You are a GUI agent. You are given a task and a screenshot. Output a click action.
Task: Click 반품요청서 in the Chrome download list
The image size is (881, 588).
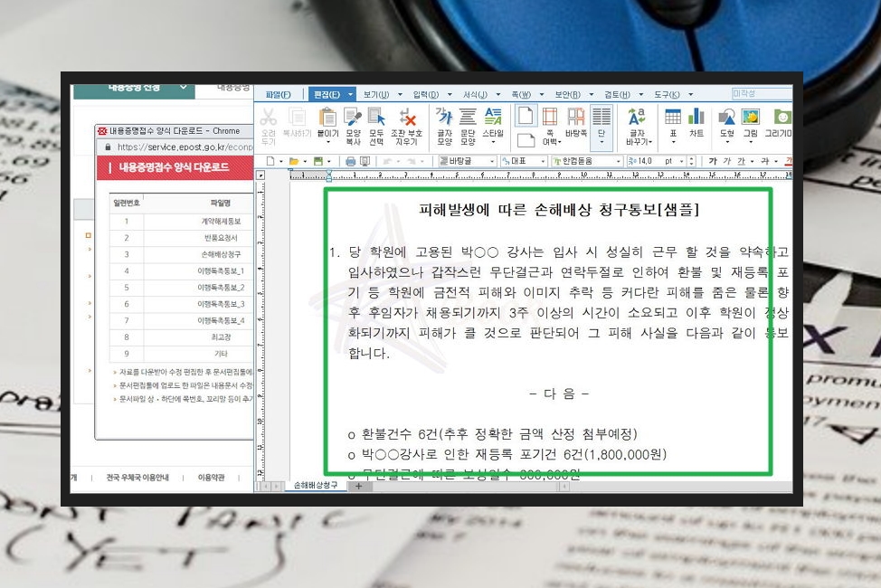(x=221, y=238)
